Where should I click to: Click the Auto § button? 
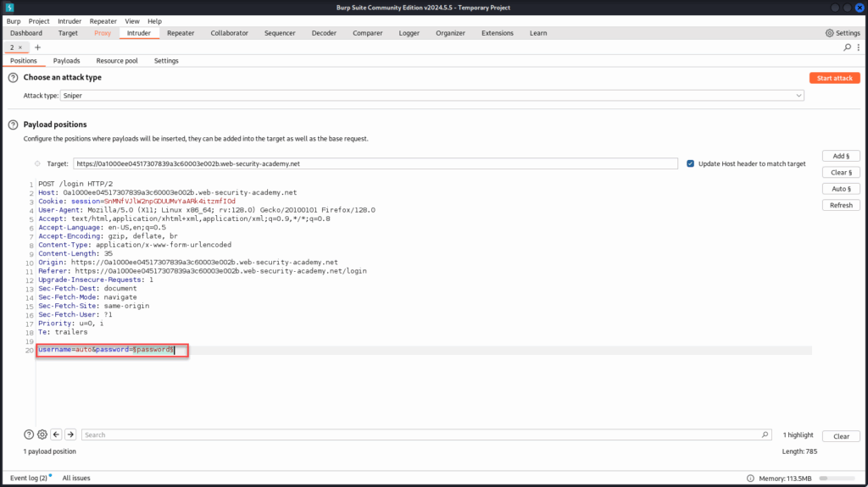click(841, 189)
